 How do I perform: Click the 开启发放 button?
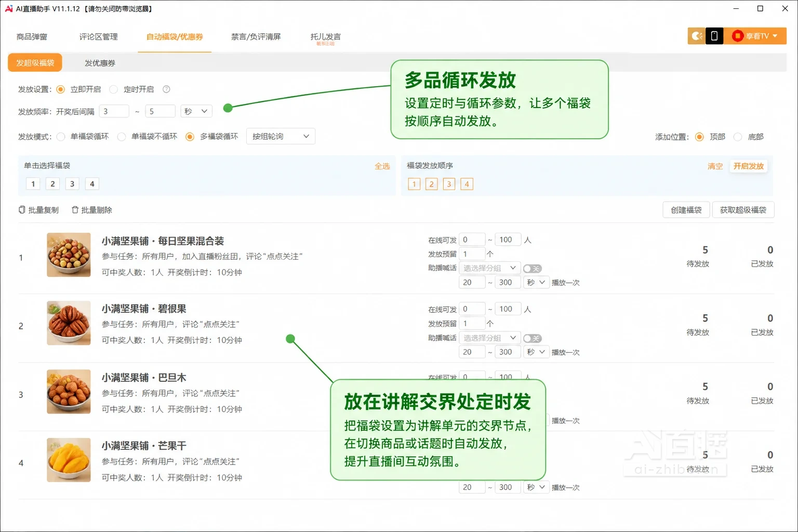pyautogui.click(x=749, y=166)
